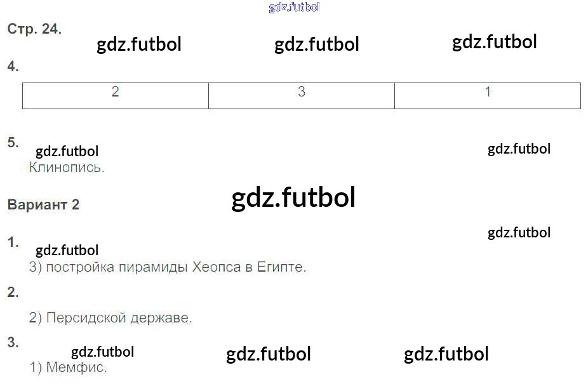Click small gdz.futbol watermark above Мемфис
588x384 pixels.
click(102, 352)
